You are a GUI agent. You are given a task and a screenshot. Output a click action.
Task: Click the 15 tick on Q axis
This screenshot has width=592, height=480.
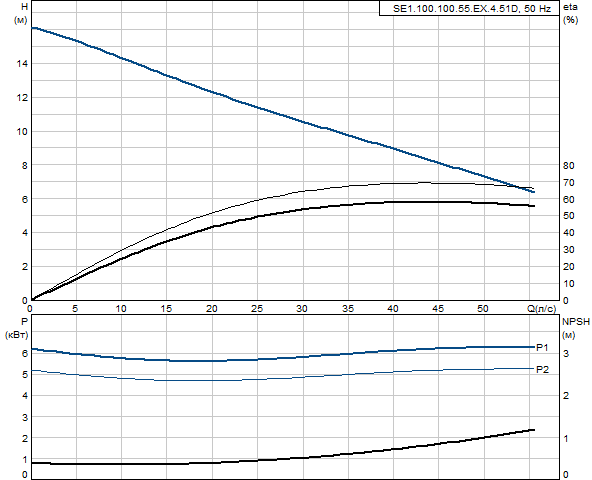(166, 309)
